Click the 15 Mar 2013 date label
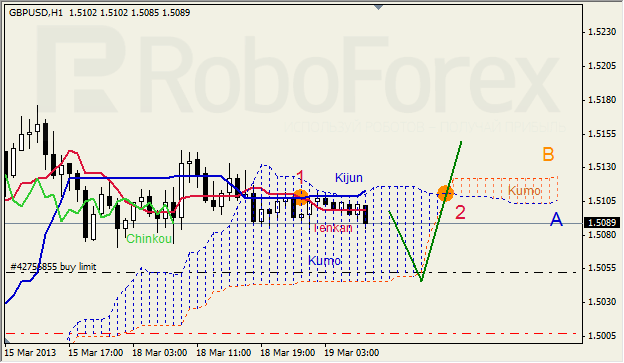 pos(30,353)
